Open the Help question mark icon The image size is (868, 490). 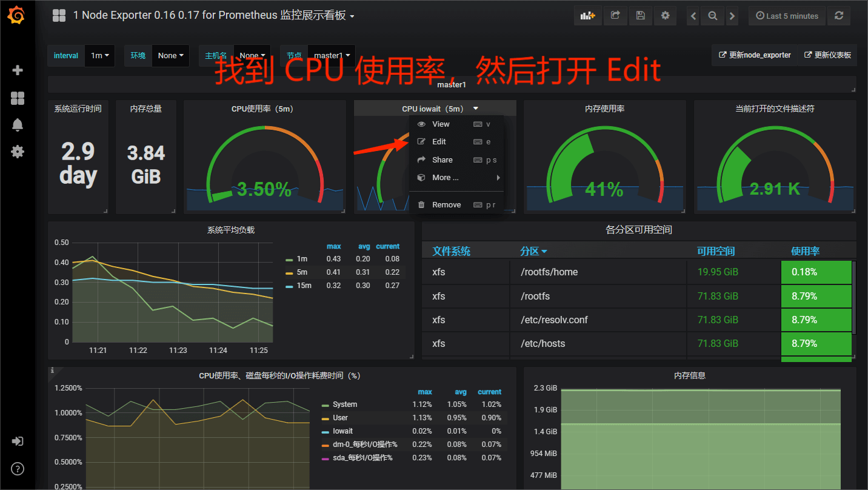[18, 469]
